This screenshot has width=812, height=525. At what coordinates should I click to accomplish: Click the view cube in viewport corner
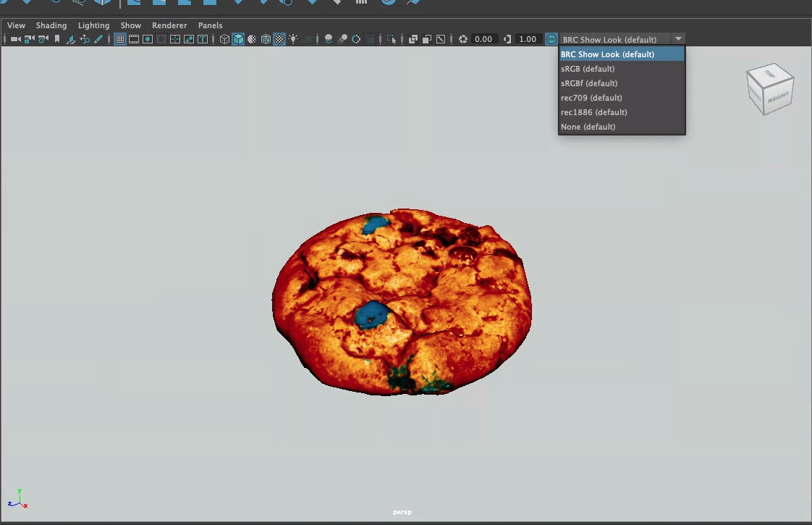(770, 90)
